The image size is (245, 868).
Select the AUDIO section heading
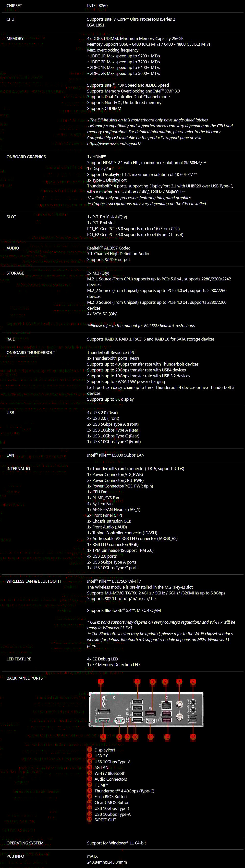pos(13,248)
